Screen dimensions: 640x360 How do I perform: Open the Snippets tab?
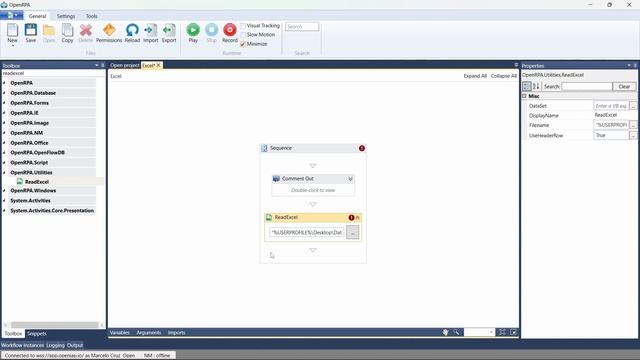click(37, 333)
